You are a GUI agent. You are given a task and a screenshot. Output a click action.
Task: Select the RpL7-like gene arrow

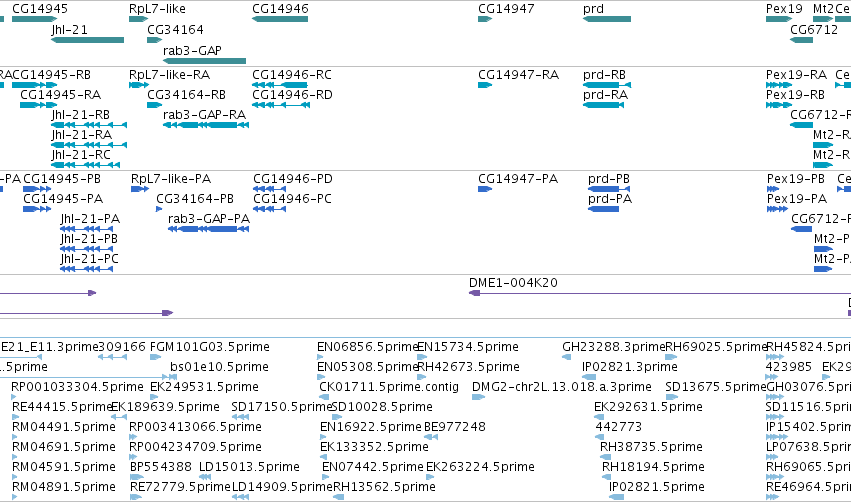click(138, 19)
